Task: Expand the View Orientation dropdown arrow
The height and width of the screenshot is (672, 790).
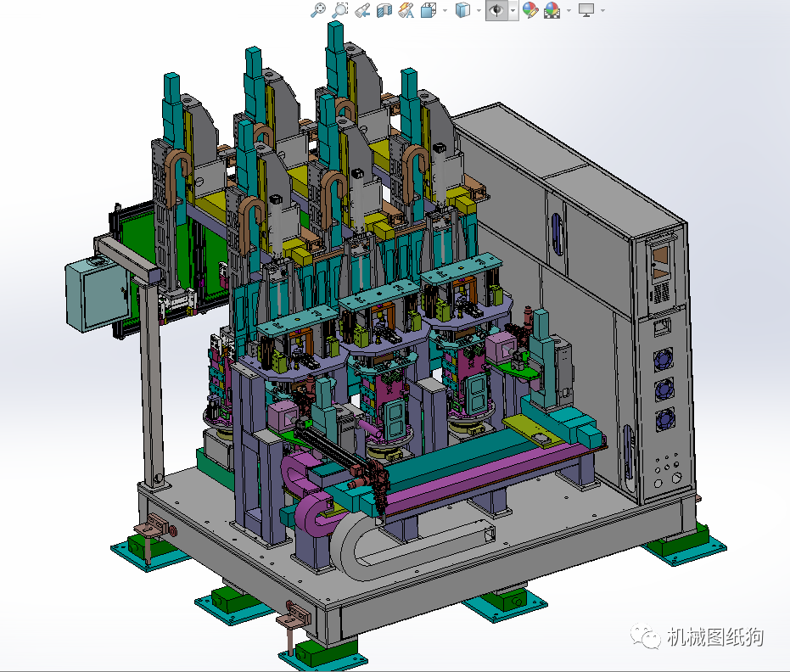Action: pyautogui.click(x=445, y=10)
